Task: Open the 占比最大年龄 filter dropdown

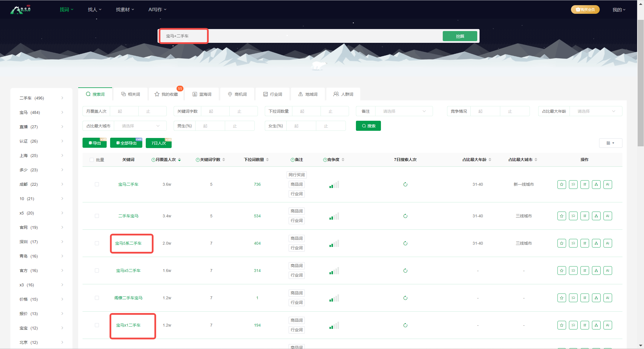Action: pyautogui.click(x=596, y=111)
